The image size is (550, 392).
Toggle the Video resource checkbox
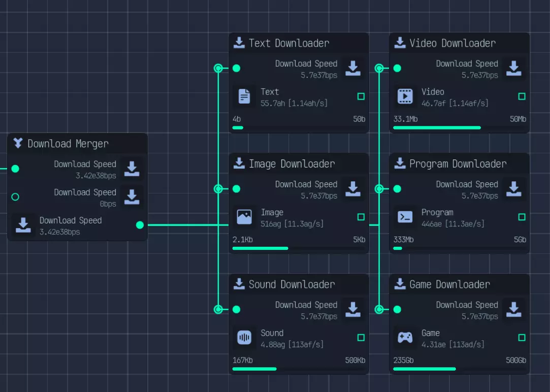click(522, 96)
